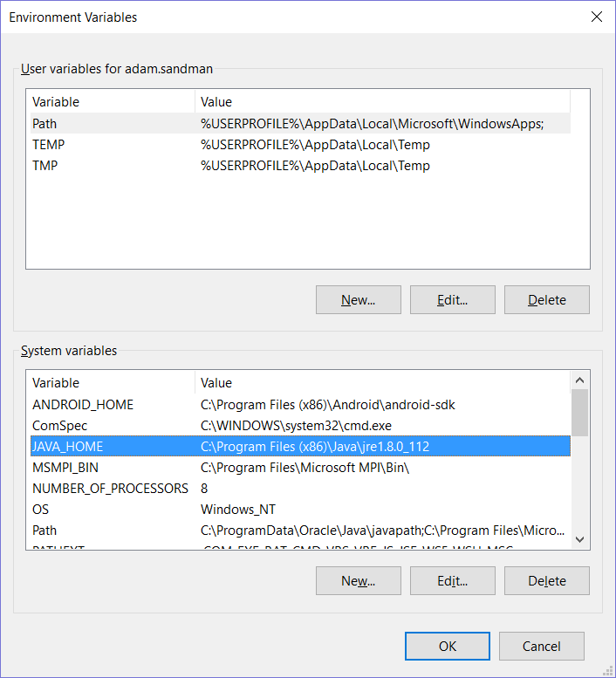The width and height of the screenshot is (616, 678).
Task: Select the user Path variable row
Action: [297, 124]
